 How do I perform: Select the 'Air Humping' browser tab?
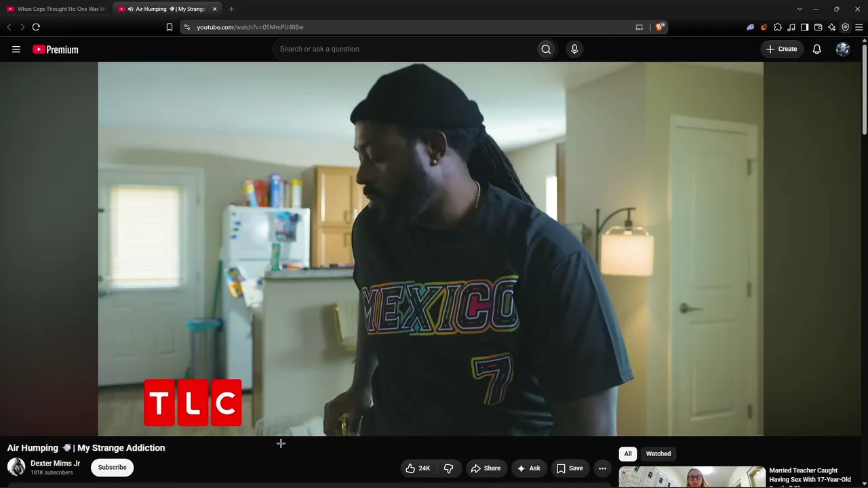[x=167, y=9]
